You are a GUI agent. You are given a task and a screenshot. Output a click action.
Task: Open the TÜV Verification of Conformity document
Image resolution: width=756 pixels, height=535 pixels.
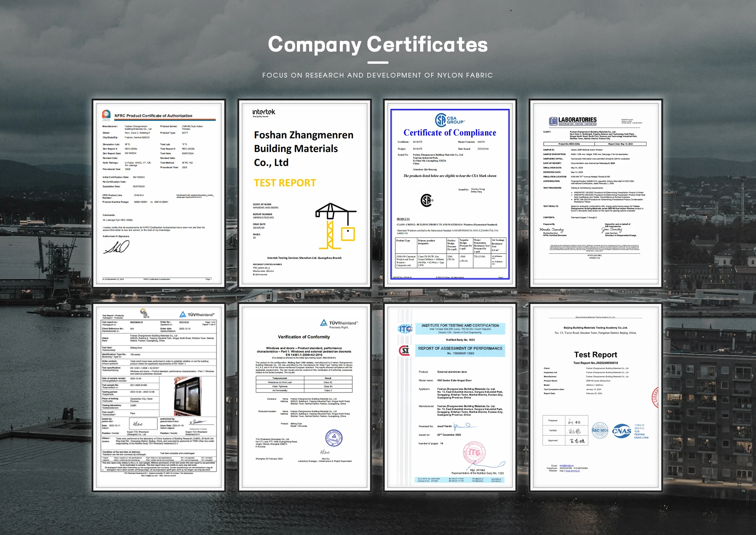click(304, 397)
